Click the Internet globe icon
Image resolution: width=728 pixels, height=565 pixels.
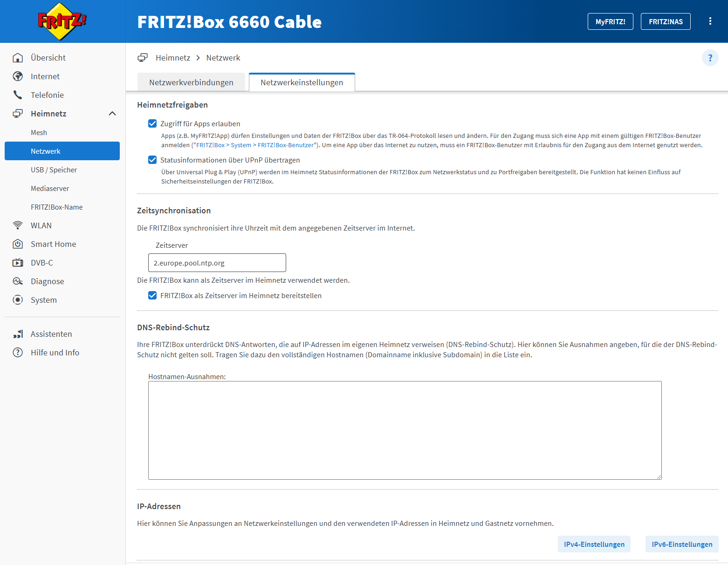[x=18, y=76]
